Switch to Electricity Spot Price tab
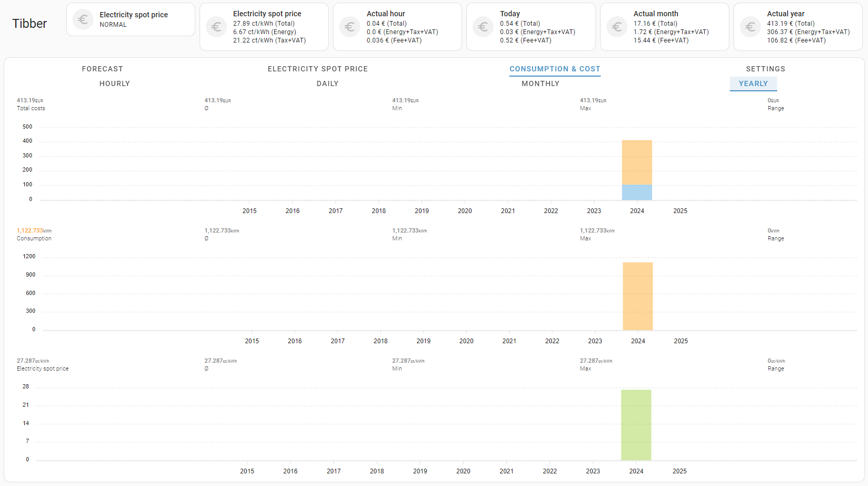 [318, 69]
